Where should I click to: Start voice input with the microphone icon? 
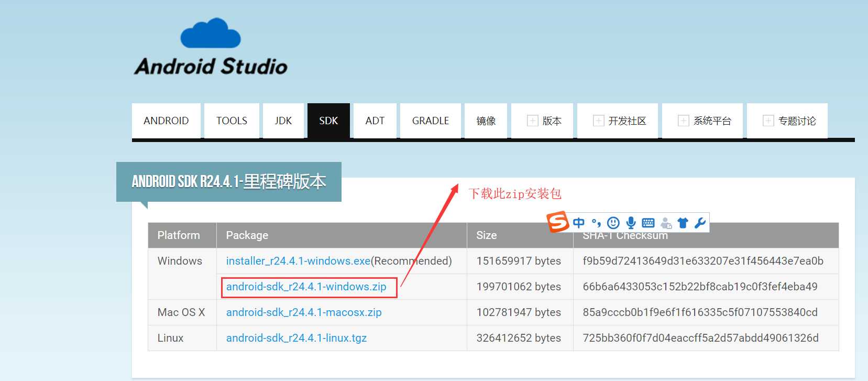click(631, 223)
